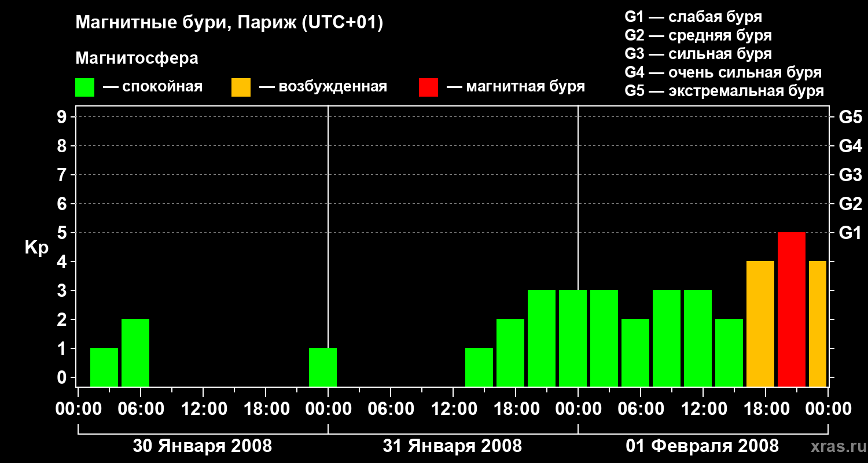Click the '01 Февраля 2008' date label

pyautogui.click(x=703, y=446)
